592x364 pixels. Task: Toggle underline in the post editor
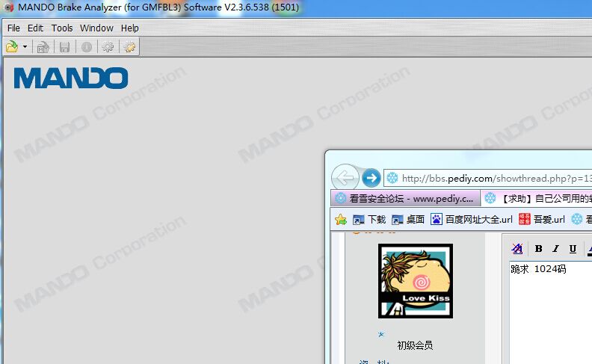pyautogui.click(x=573, y=248)
